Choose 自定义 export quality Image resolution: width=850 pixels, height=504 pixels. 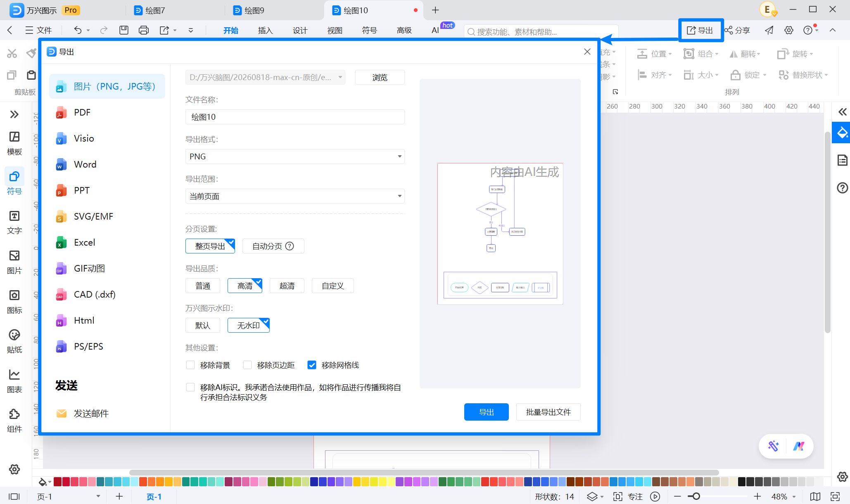[x=332, y=286]
